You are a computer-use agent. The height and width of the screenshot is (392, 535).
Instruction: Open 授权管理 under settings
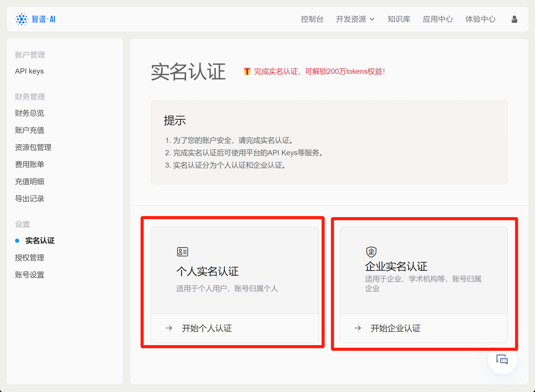coord(30,258)
